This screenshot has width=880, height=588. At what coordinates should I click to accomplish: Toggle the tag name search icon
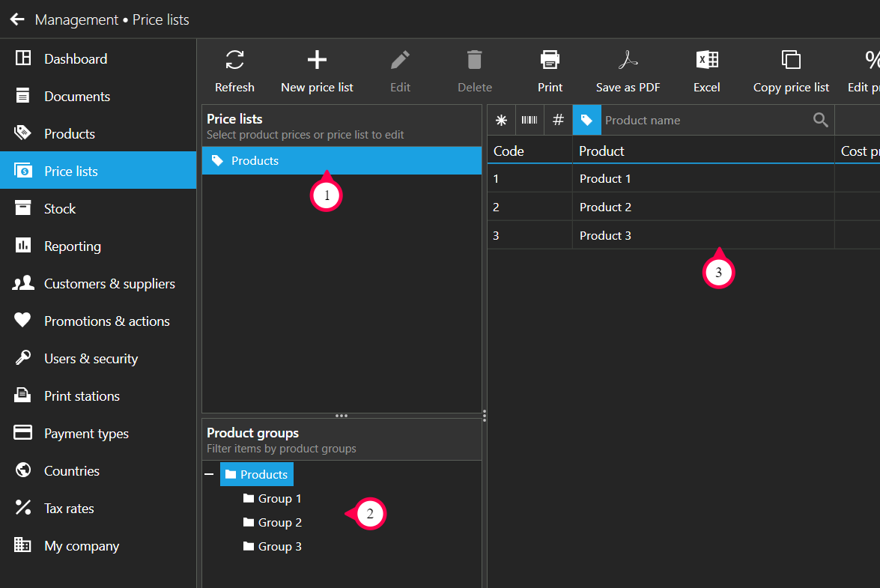tap(586, 120)
